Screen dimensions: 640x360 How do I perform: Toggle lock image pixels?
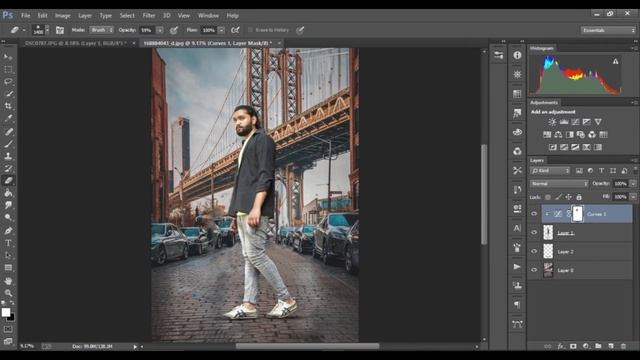(558, 197)
